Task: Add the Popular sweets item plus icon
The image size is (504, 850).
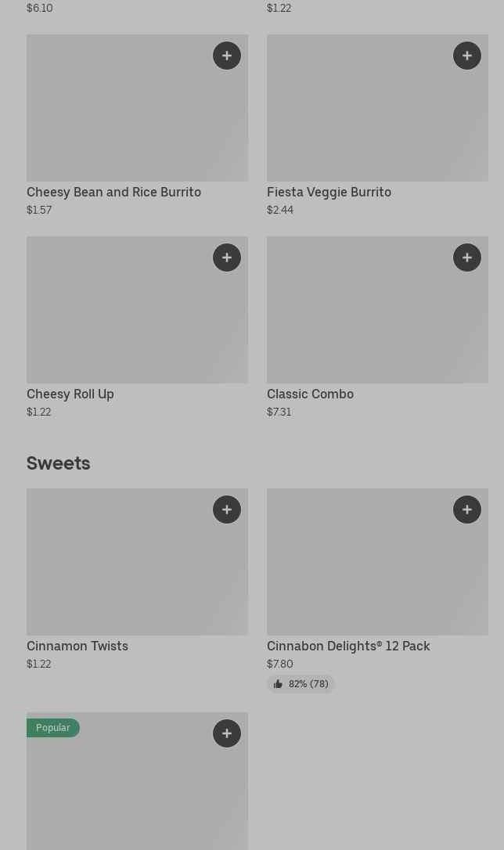Action: [x=226, y=733]
